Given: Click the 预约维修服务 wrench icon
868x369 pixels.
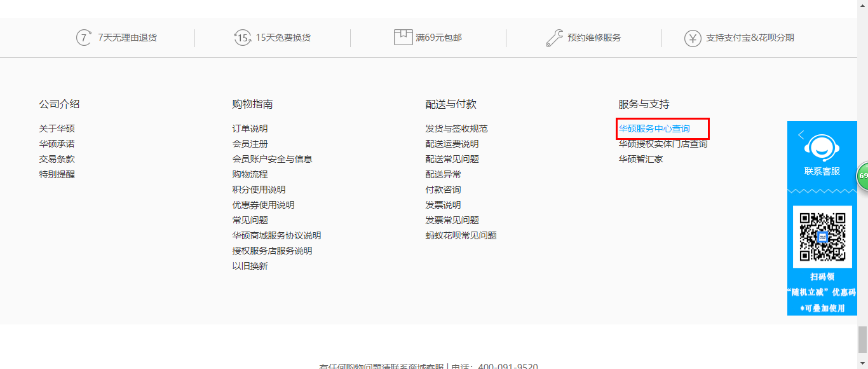Looking at the screenshot, I should pyautogui.click(x=554, y=38).
